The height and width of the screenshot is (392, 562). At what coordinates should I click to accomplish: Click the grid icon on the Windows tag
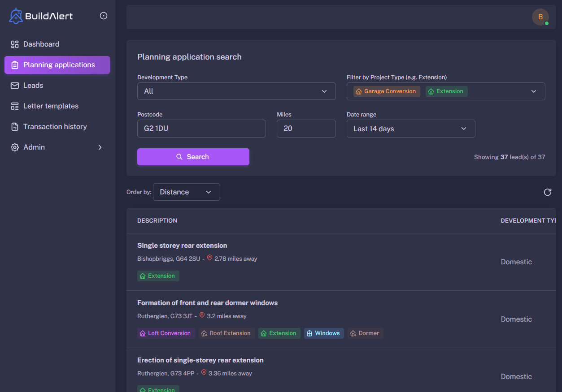coord(309,333)
